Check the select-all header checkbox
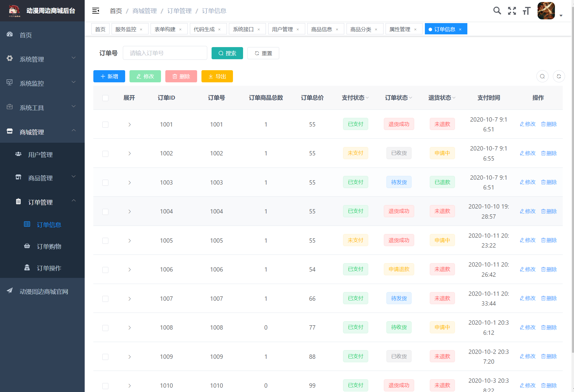The image size is (574, 392). pos(105,98)
